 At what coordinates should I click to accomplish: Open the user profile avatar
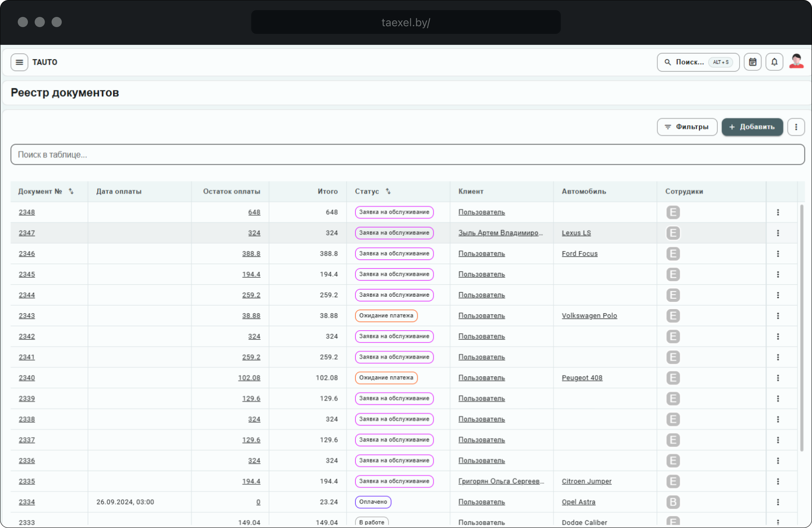click(796, 62)
